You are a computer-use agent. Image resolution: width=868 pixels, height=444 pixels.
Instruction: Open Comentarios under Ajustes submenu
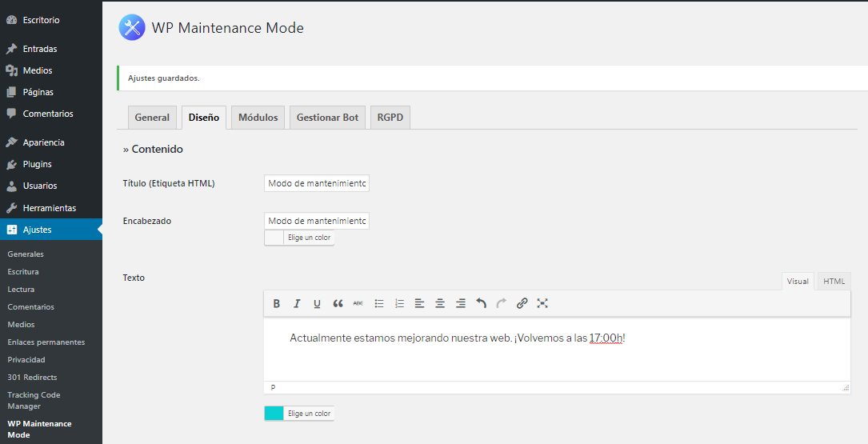tap(31, 307)
